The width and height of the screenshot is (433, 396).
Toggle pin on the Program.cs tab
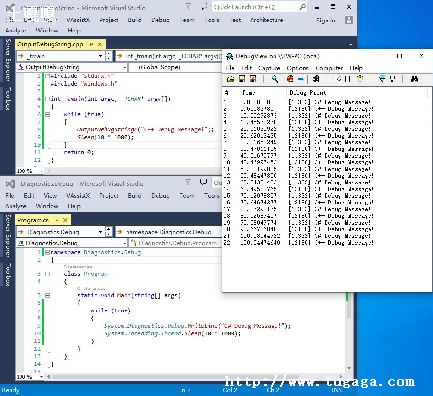pyautogui.click(x=56, y=220)
